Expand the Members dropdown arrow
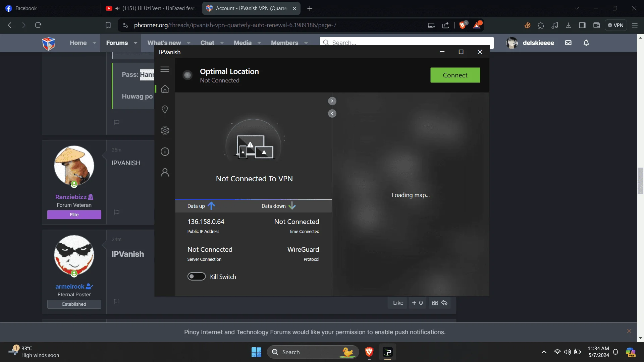Image resolution: width=644 pixels, height=362 pixels. coord(306,43)
